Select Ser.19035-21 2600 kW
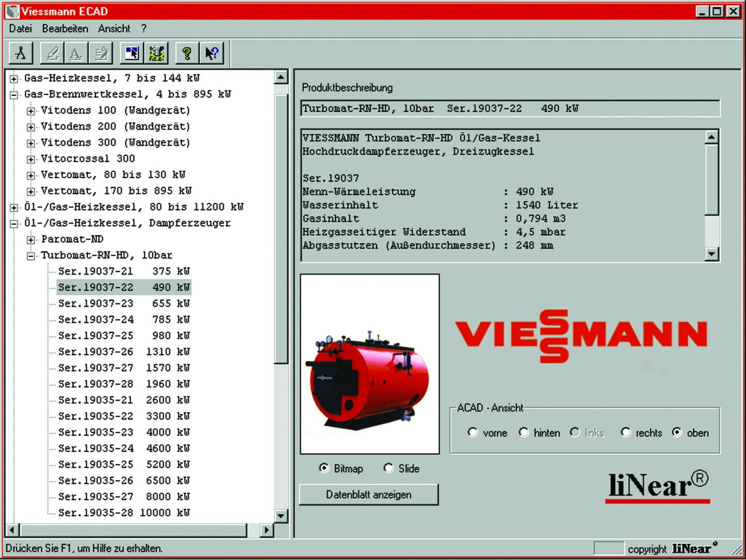This screenshot has height=560, width=746. click(124, 400)
